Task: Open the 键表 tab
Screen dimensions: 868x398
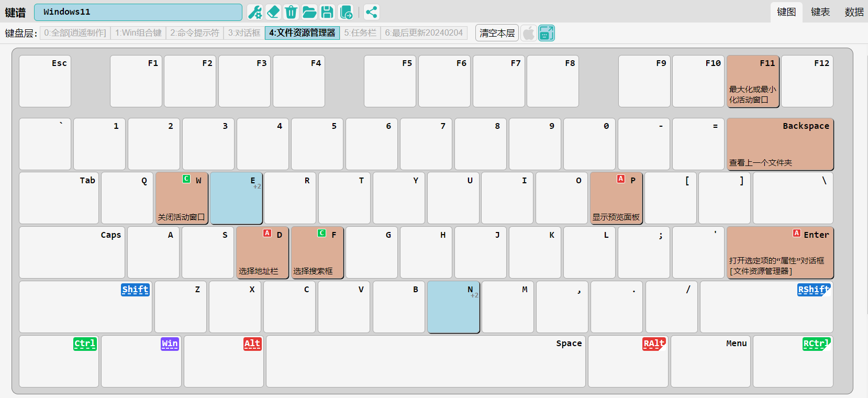Action: 820,12
